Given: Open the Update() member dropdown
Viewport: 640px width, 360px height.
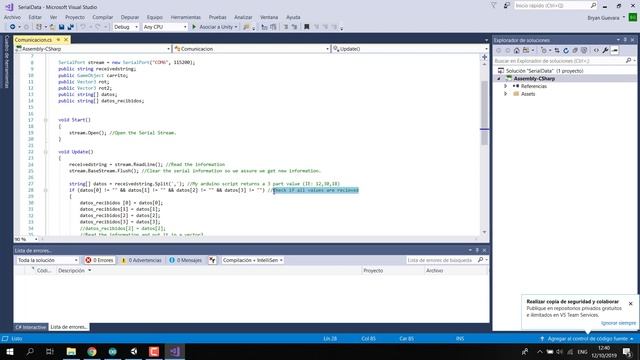Looking at the screenshot, I should pyautogui.click(x=410, y=49).
